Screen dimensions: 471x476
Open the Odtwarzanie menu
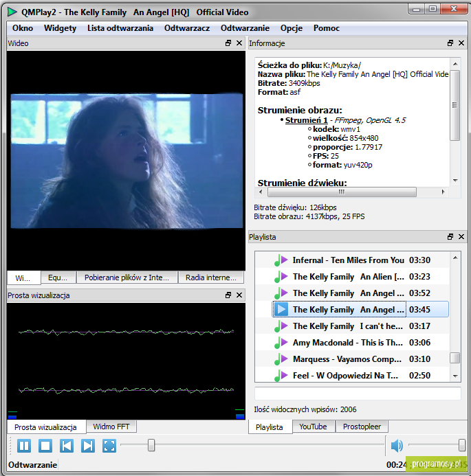coord(245,28)
